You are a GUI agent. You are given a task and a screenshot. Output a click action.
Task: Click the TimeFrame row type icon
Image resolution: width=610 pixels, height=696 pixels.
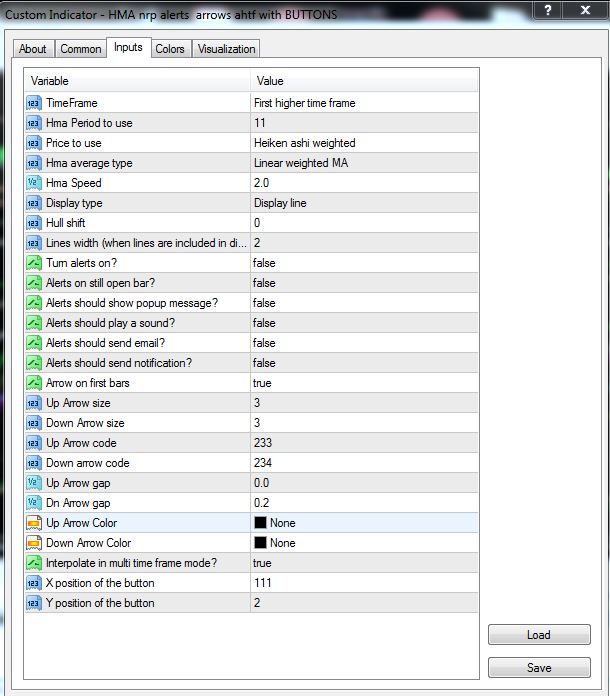coord(33,103)
